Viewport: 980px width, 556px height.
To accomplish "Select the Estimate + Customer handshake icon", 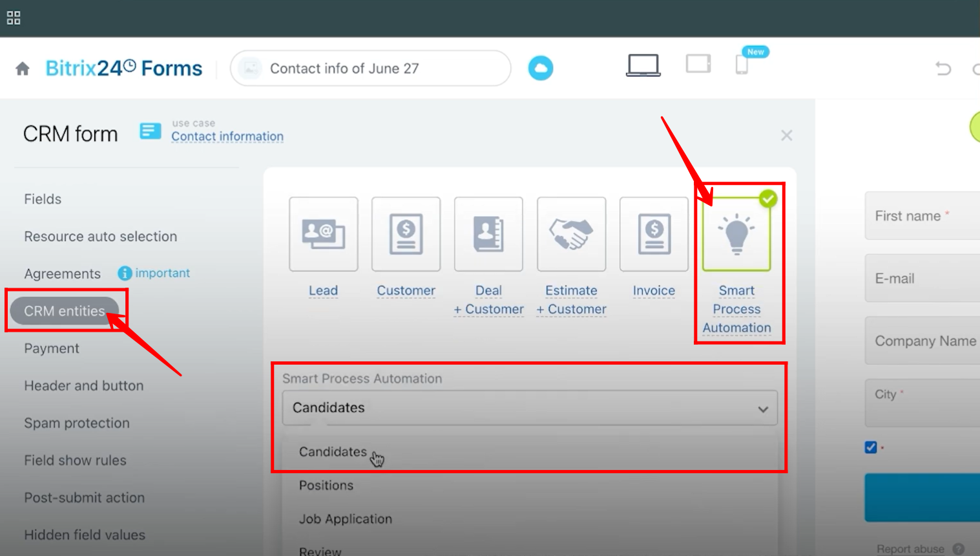I will coord(572,234).
